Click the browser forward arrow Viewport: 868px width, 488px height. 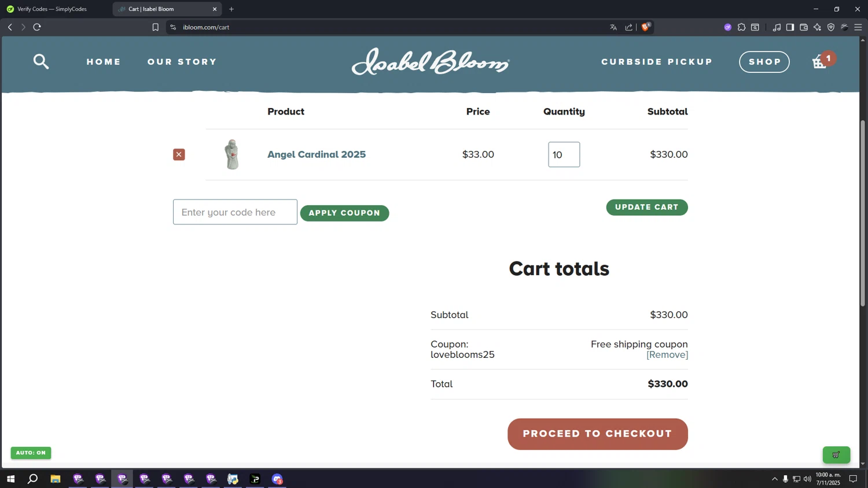click(x=23, y=27)
